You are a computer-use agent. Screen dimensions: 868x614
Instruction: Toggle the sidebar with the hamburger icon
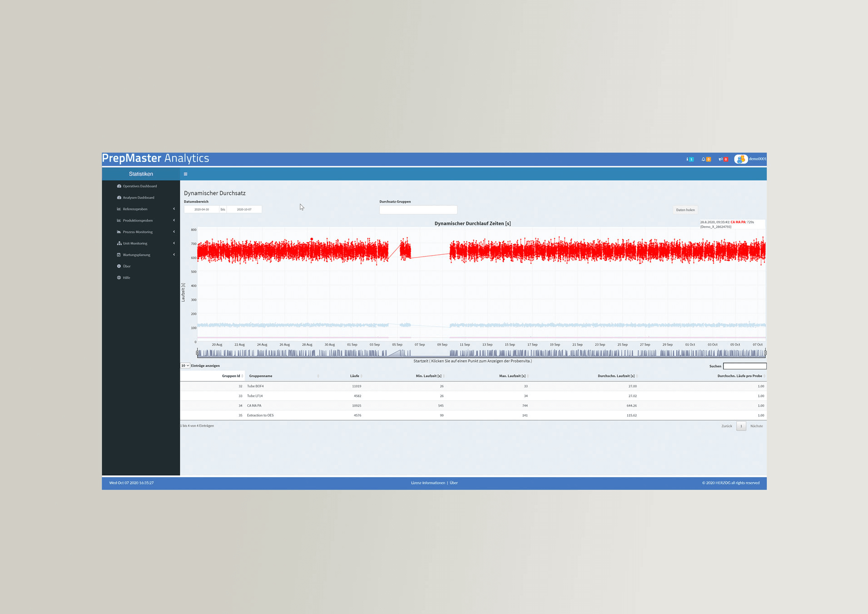tap(185, 174)
